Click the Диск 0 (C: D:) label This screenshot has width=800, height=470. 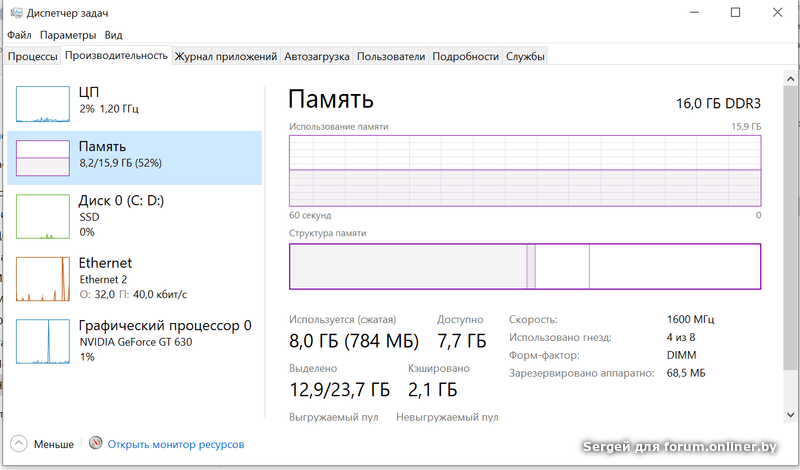pyautogui.click(x=121, y=201)
